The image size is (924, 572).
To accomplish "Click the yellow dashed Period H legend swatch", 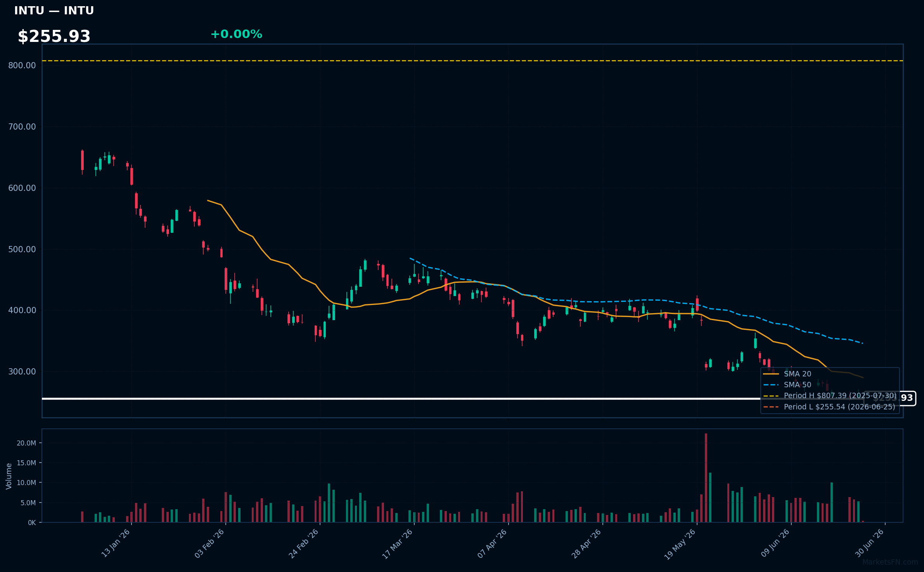I will pos(771,396).
